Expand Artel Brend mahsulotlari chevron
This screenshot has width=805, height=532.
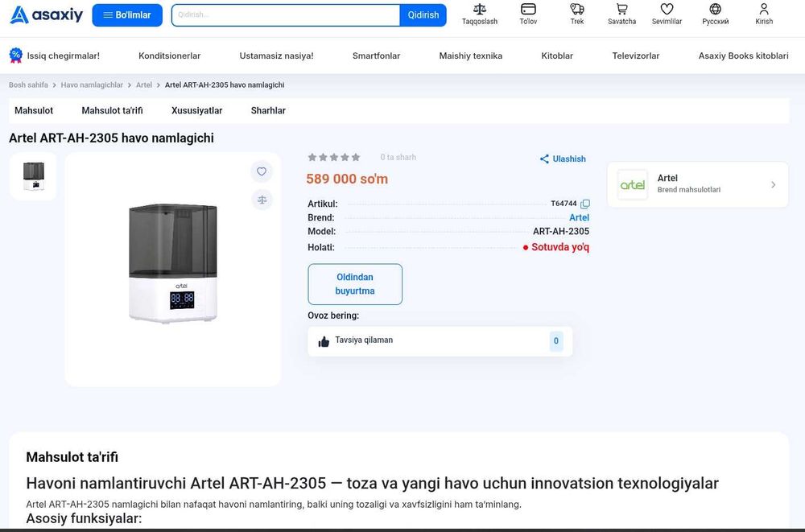(x=773, y=185)
